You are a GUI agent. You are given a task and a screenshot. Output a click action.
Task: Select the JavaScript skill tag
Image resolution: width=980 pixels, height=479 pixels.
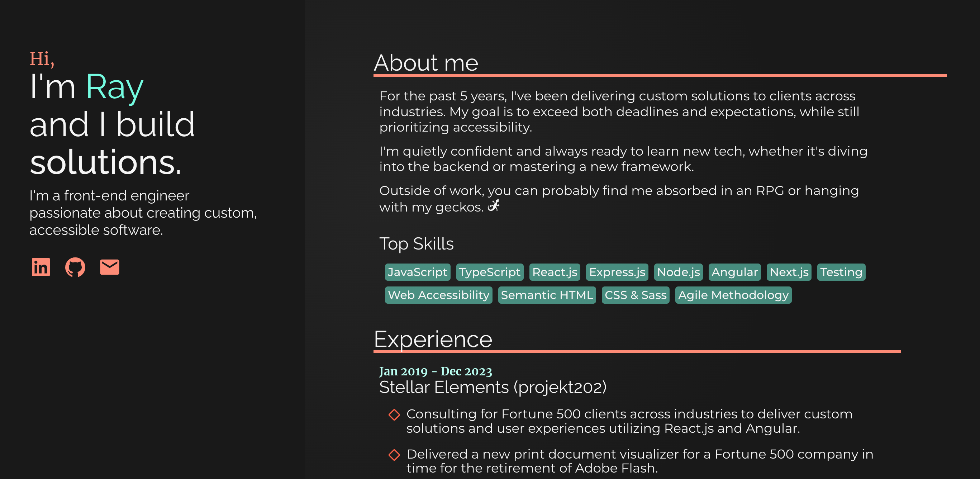(417, 272)
